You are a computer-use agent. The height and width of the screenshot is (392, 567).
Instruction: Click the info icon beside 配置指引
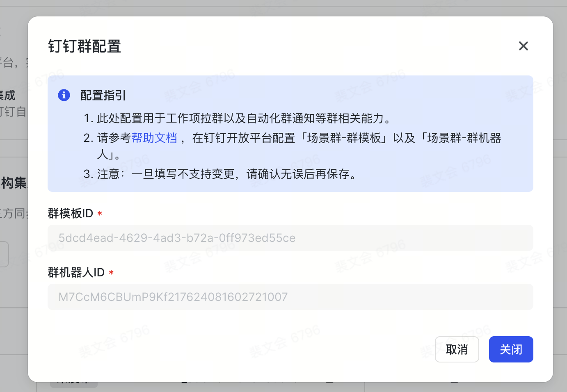(64, 95)
